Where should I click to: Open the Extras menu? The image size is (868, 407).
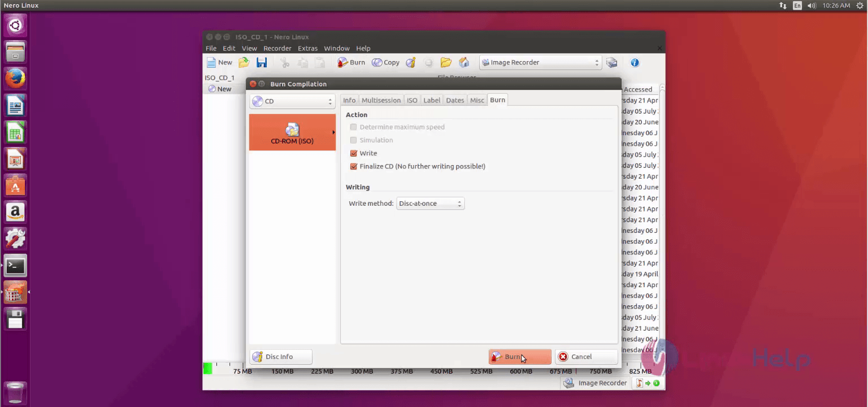308,48
